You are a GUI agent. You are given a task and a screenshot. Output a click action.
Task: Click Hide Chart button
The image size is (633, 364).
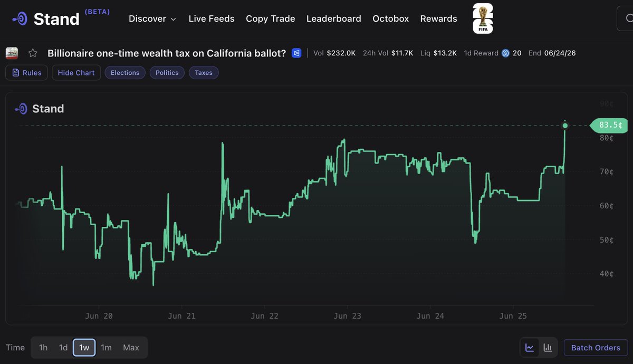pyautogui.click(x=76, y=73)
